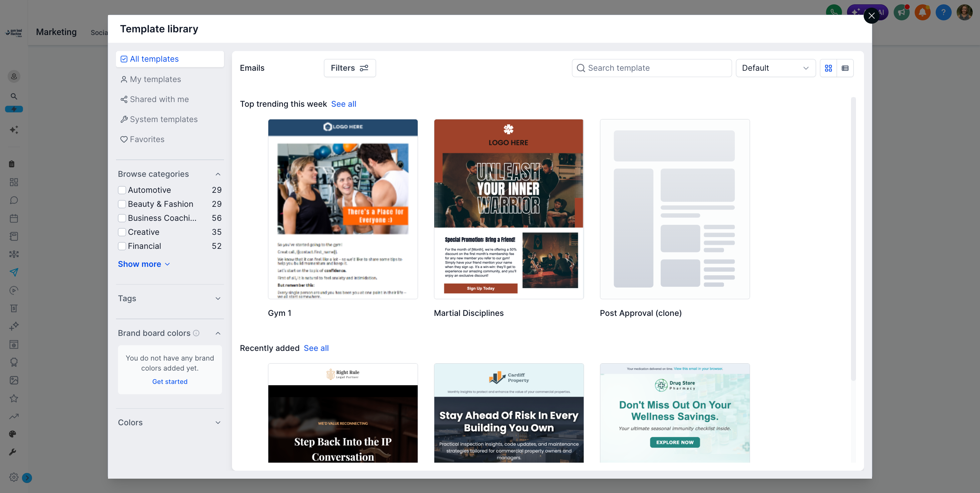Open the sidebar star reputation icon
This screenshot has width=980, height=493.
coord(14,399)
